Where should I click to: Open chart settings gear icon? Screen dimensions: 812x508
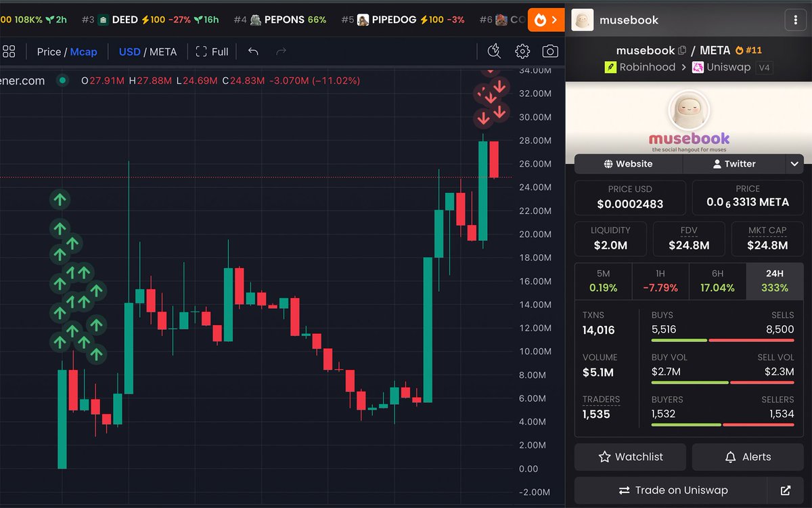tap(522, 51)
